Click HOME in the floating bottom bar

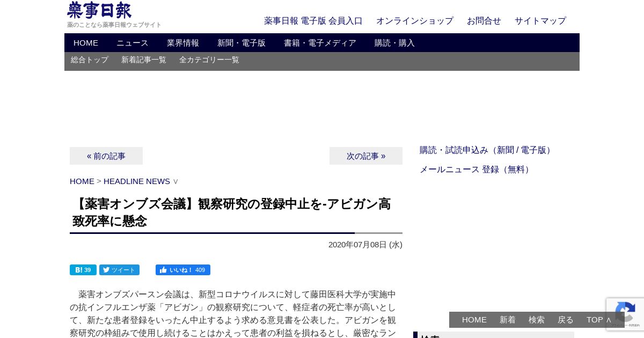(474, 320)
